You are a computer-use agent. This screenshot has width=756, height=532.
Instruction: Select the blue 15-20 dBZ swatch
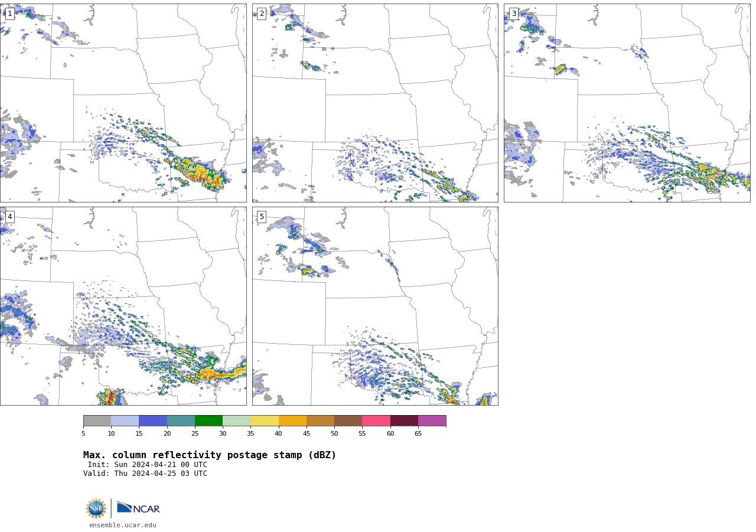[153, 421]
